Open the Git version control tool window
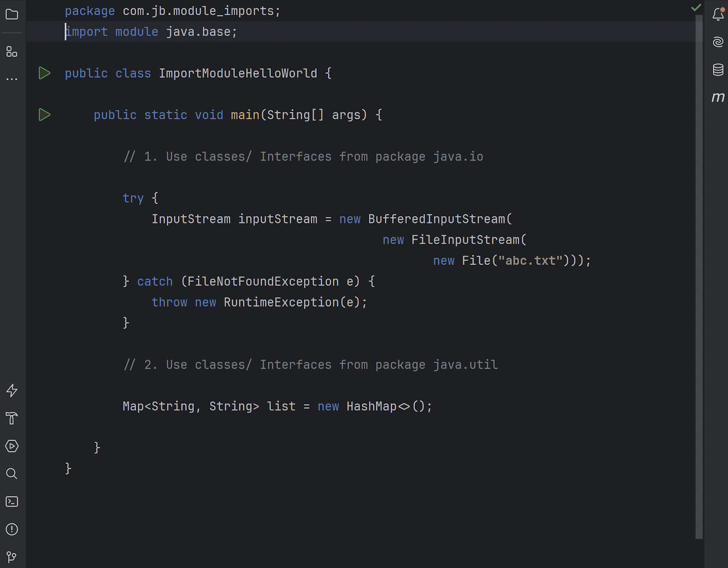Screen dimensions: 728x568 tap(12, 557)
